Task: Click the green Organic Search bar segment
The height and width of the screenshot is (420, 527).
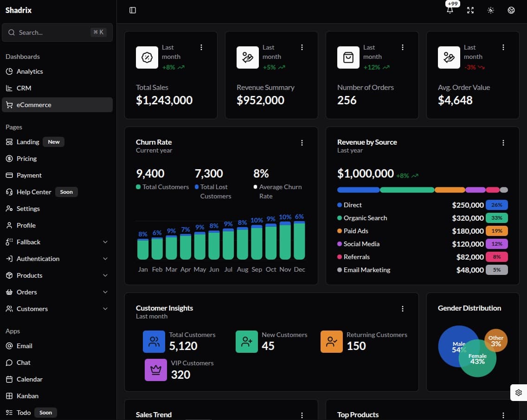Action: coord(407,190)
